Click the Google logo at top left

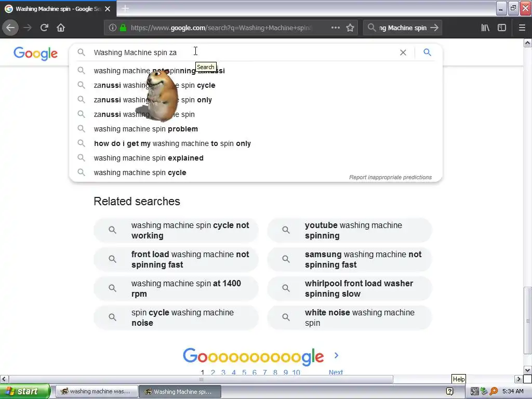pyautogui.click(x=36, y=54)
